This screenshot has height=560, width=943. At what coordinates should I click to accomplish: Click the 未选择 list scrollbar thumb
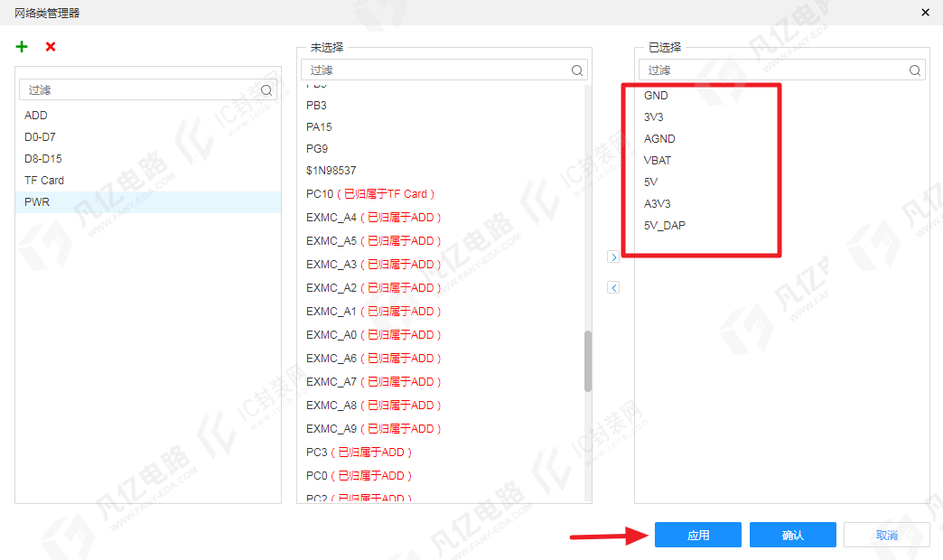point(588,361)
